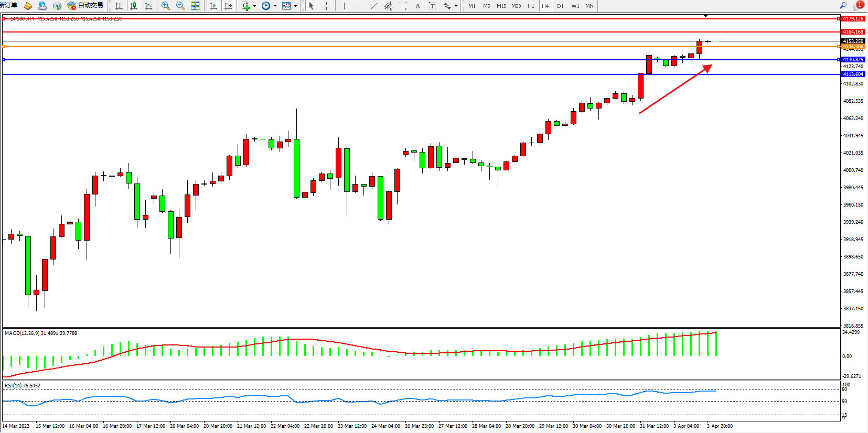Toggle the auto-trading button (自动交易)
868x433 pixels.
click(85, 5)
